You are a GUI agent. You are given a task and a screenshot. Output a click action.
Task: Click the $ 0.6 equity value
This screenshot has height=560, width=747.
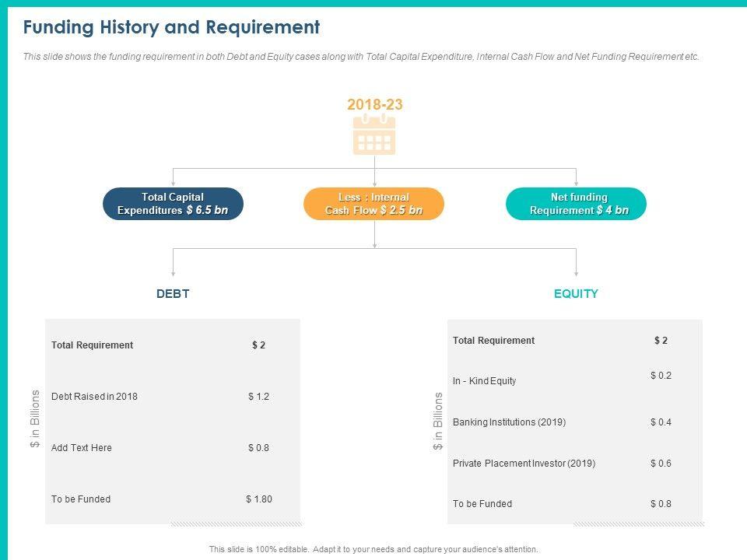click(x=661, y=464)
